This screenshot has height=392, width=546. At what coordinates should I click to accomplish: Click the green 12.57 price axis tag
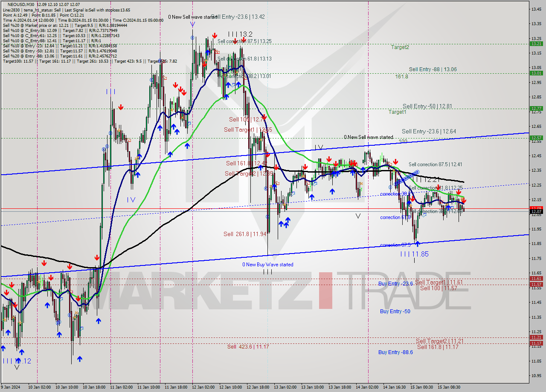pos(536,138)
